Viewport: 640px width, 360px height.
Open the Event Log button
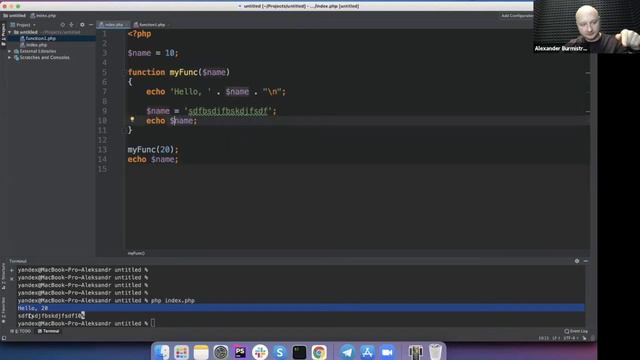coord(576,331)
